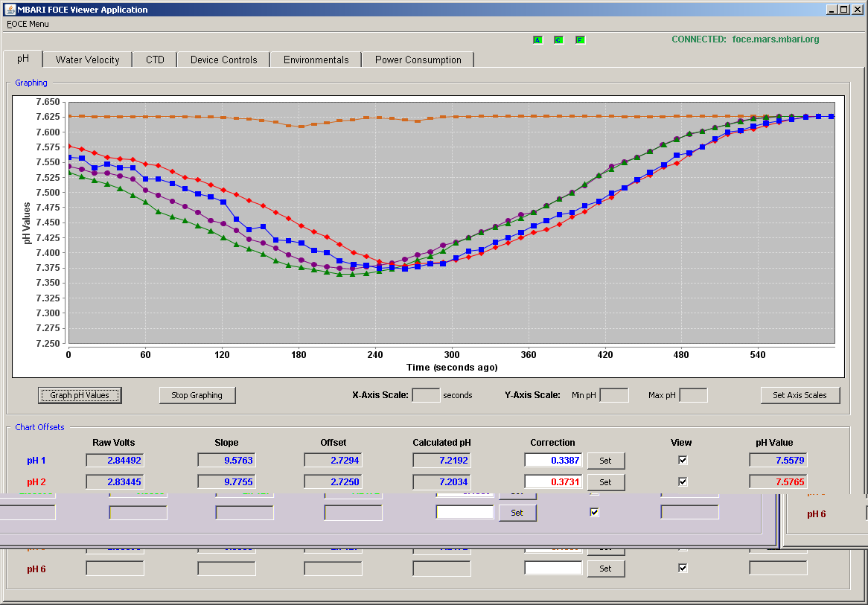This screenshot has width=868, height=605.
Task: Click the Graph pH Values button
Action: [80, 395]
